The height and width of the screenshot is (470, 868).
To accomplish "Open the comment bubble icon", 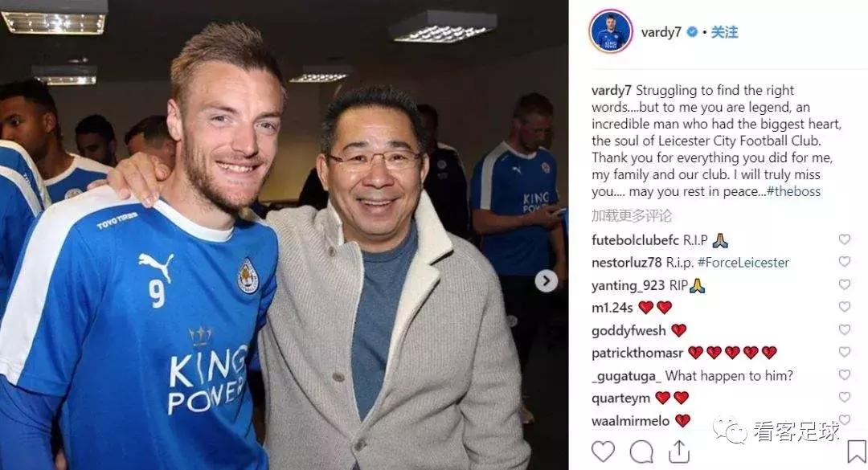I will pyautogui.click(x=641, y=452).
